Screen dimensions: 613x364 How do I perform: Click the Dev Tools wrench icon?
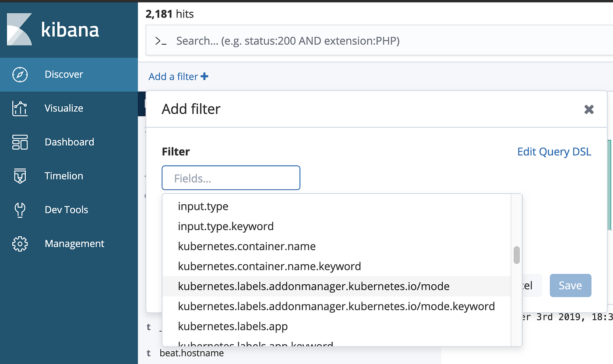20,210
